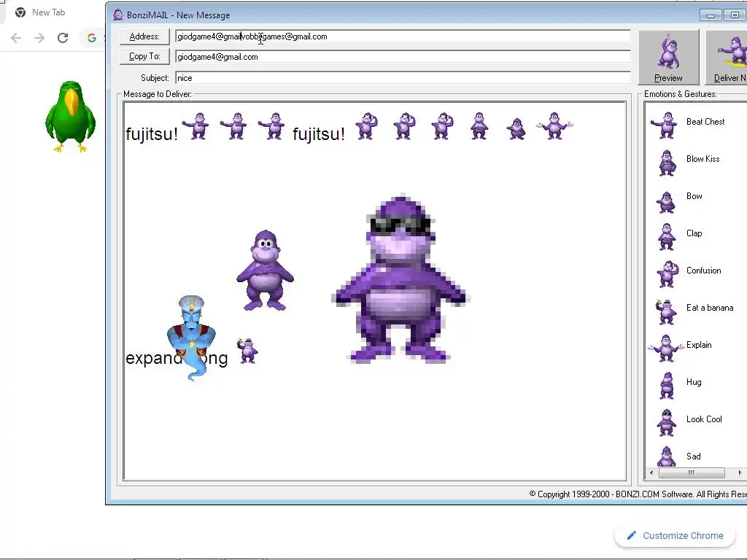Choose the Eat a banana gesture icon
The width and height of the screenshot is (747, 560).
click(x=666, y=311)
